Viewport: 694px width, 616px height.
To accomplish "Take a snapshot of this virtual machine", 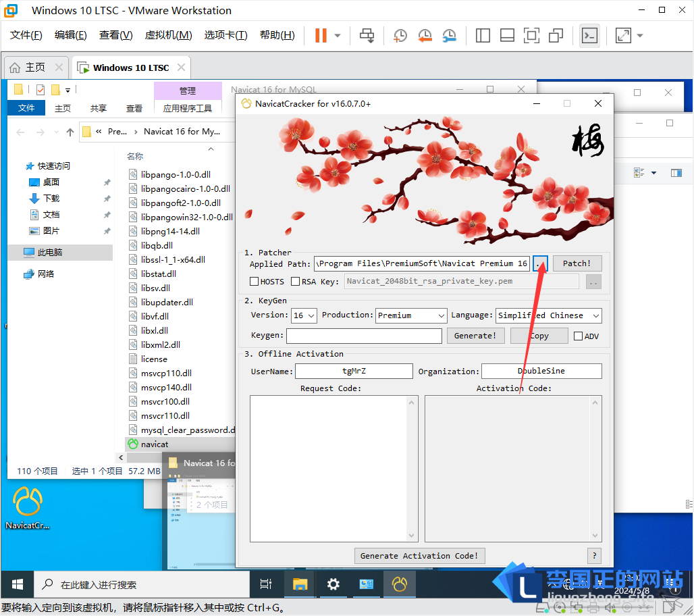I will 400,35.
